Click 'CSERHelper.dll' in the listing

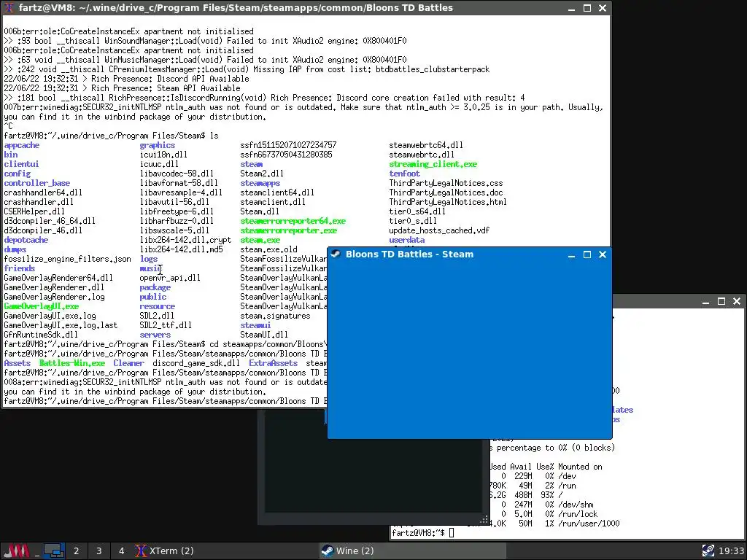pos(34,211)
